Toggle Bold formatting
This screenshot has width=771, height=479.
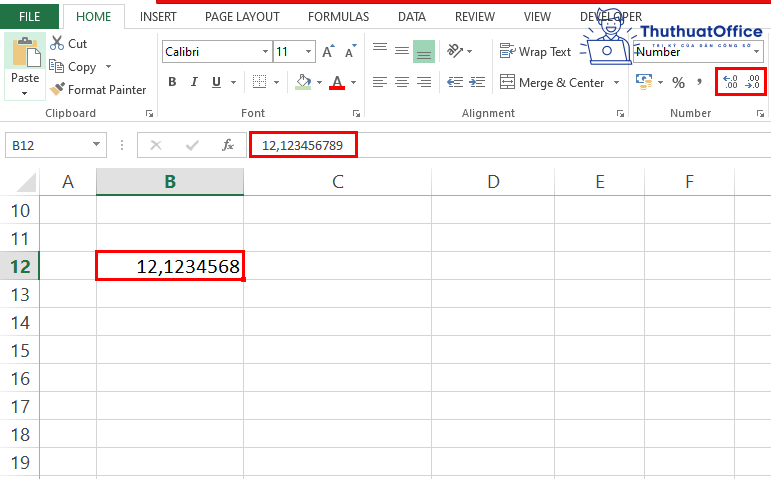click(172, 82)
